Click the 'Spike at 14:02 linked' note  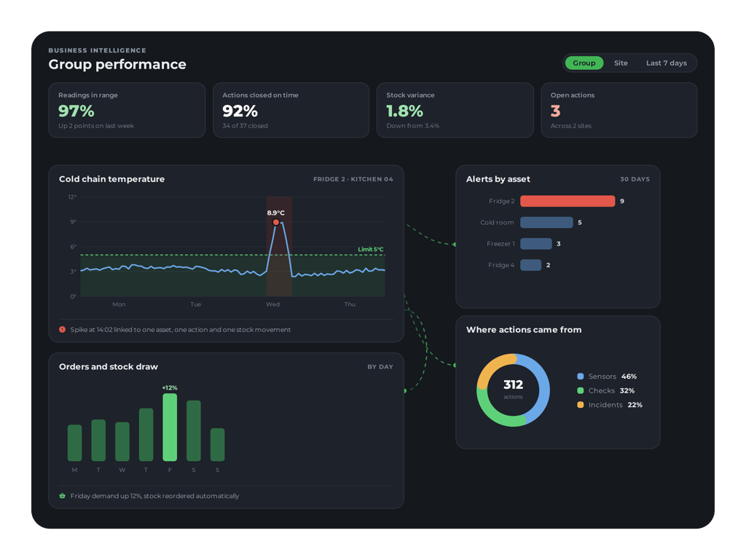pyautogui.click(x=181, y=330)
